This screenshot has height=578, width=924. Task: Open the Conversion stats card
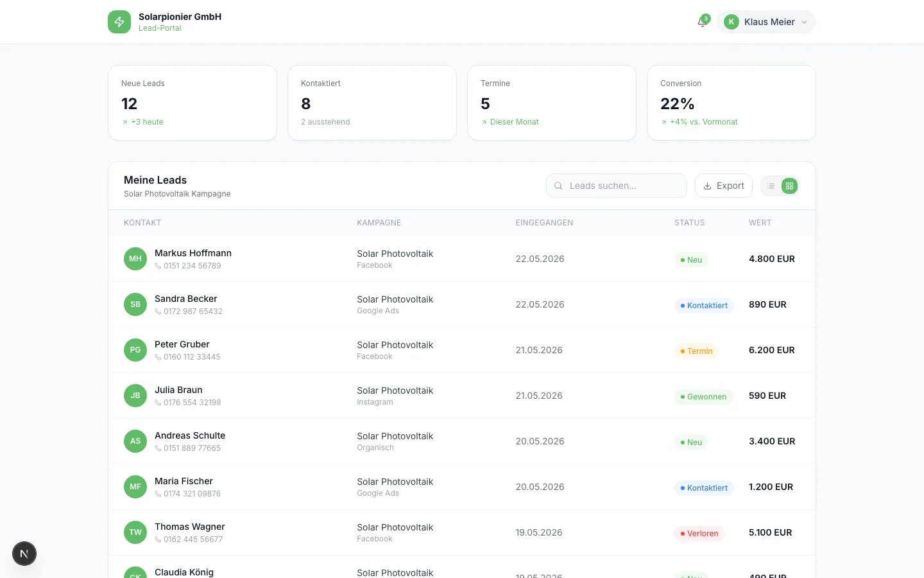click(732, 103)
